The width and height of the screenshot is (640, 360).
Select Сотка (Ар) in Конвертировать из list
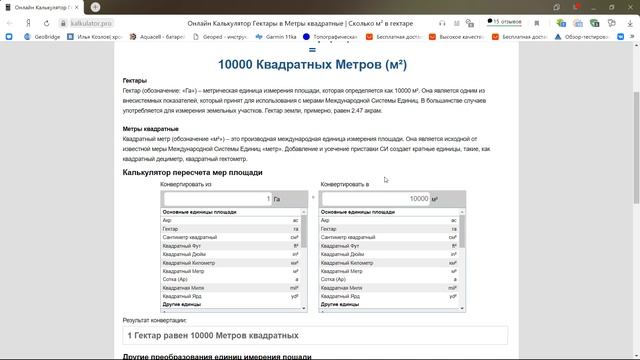(x=231, y=279)
